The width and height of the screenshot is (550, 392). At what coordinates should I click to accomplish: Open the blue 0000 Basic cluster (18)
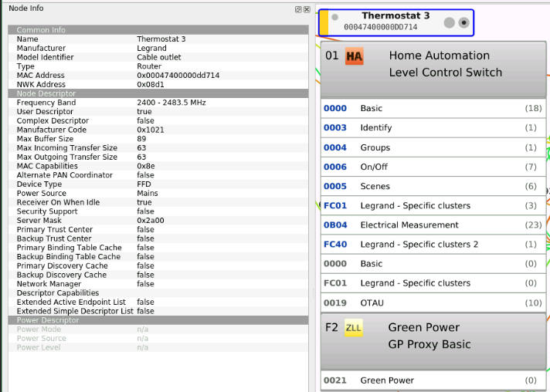click(433, 108)
